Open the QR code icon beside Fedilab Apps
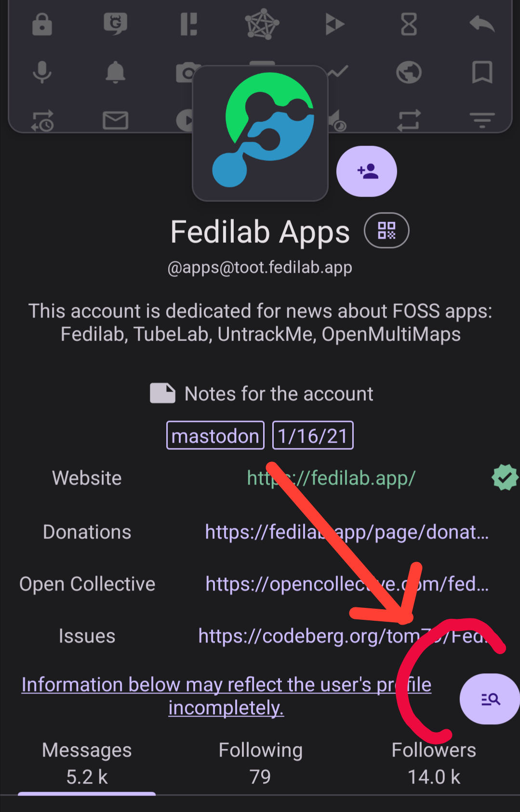The image size is (520, 812). [387, 231]
